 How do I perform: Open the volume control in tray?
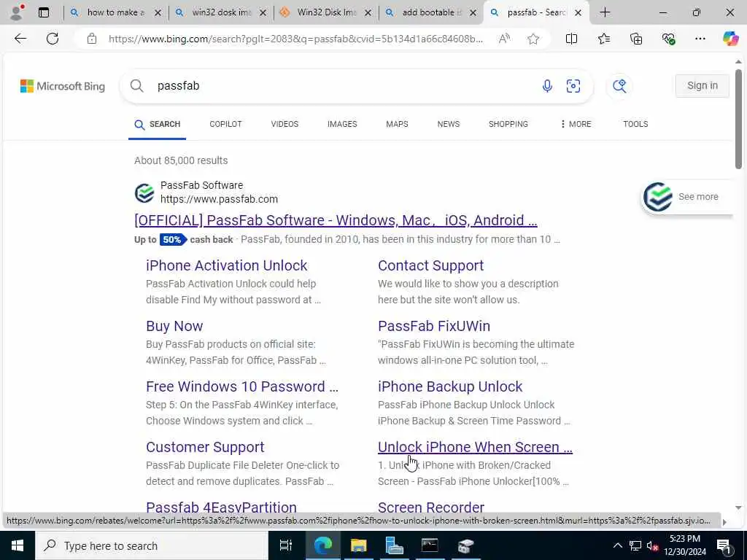(x=652, y=545)
